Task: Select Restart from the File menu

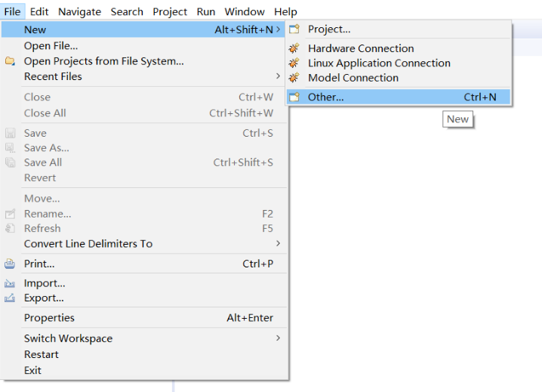Action: pos(41,354)
